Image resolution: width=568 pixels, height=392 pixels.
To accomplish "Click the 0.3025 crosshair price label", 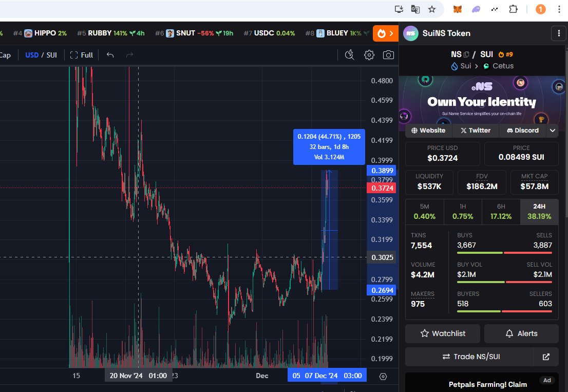I will click(382, 257).
